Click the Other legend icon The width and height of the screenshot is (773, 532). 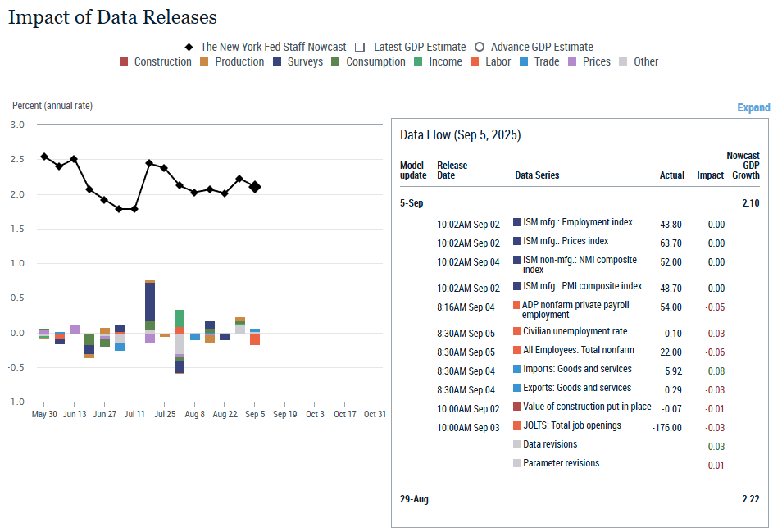[x=624, y=62]
